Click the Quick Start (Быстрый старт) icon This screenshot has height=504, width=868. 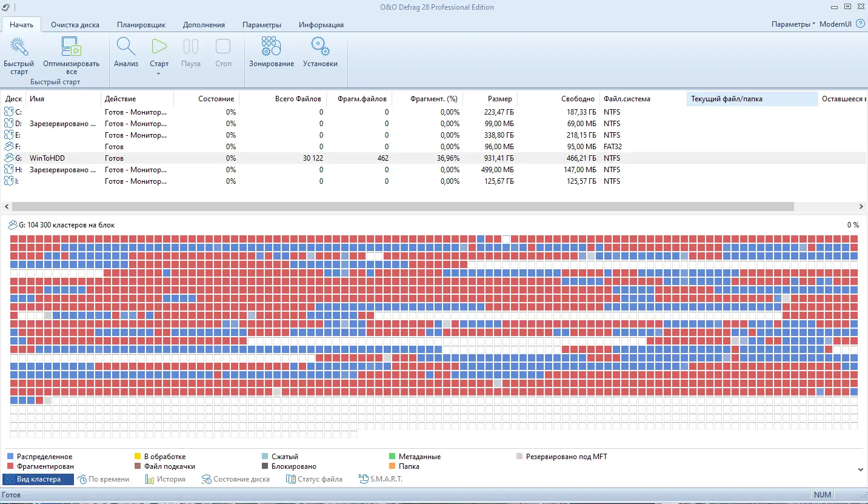[x=19, y=47]
